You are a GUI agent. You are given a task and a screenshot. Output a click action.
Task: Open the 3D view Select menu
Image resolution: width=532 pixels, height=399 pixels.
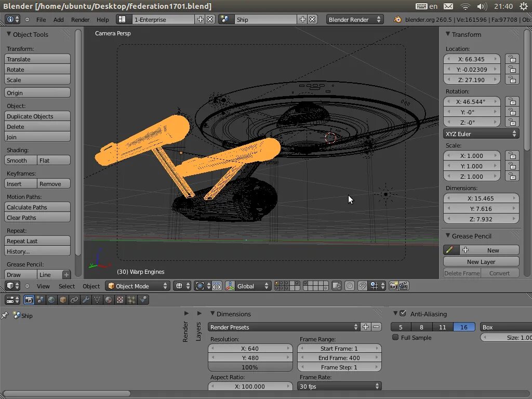coord(66,286)
